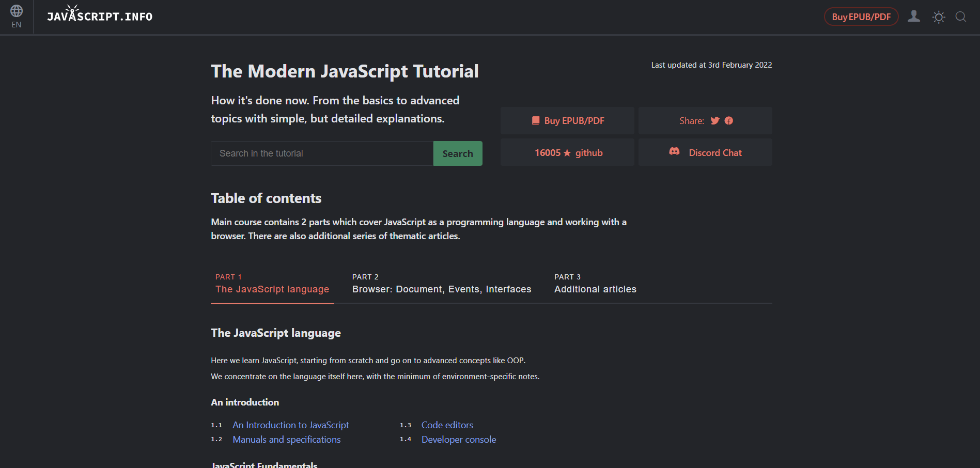980x468 pixels.
Task: Share on Facebook via its icon
Action: (729, 121)
